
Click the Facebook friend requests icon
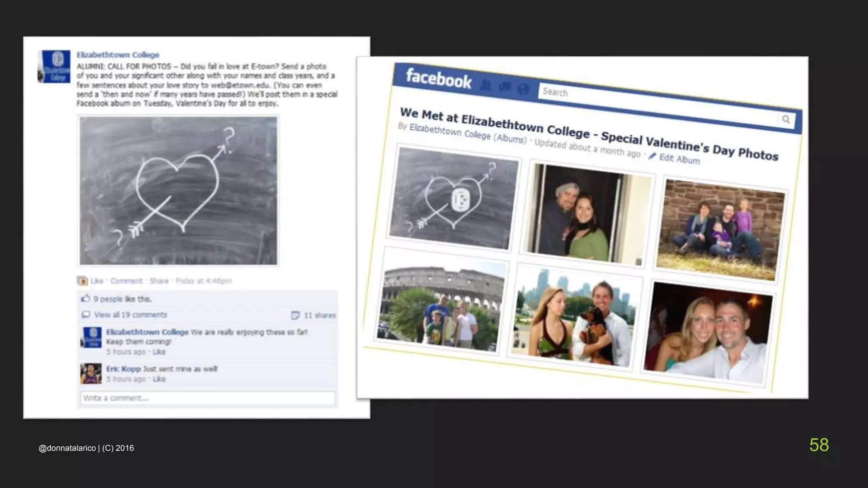[486, 85]
